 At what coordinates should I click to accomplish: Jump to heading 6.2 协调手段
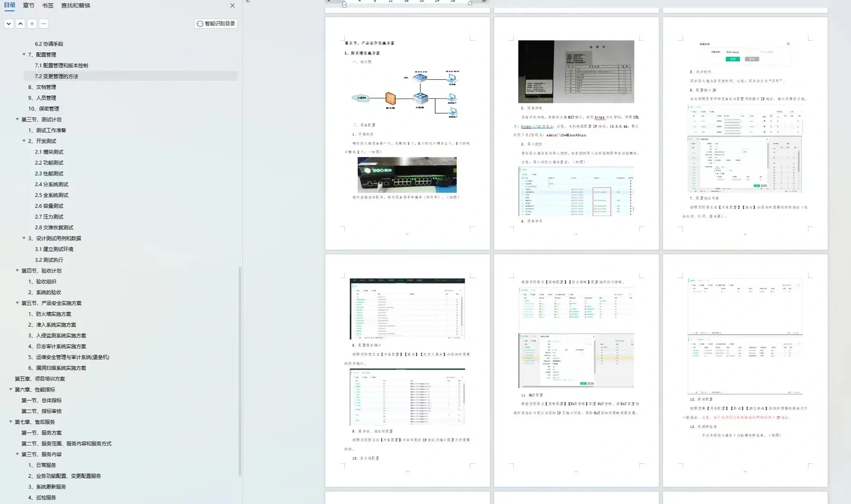[49, 44]
